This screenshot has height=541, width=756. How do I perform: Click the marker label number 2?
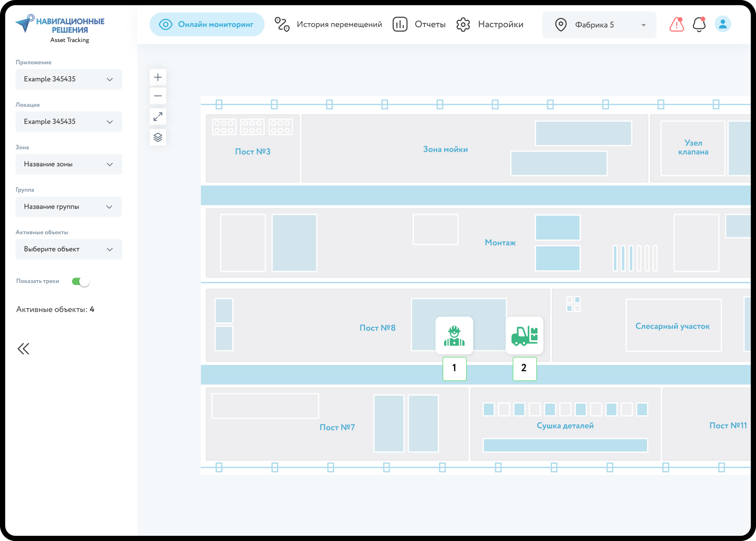coord(524,368)
